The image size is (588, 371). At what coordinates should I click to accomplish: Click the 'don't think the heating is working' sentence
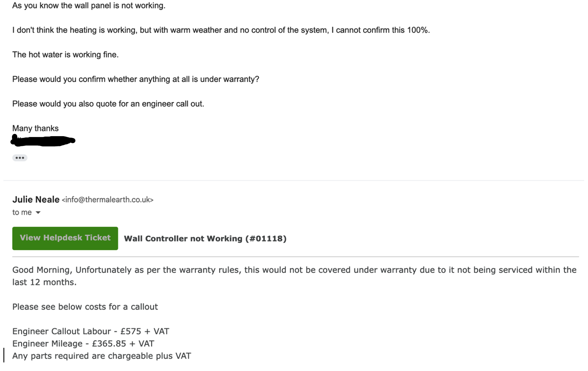221,30
